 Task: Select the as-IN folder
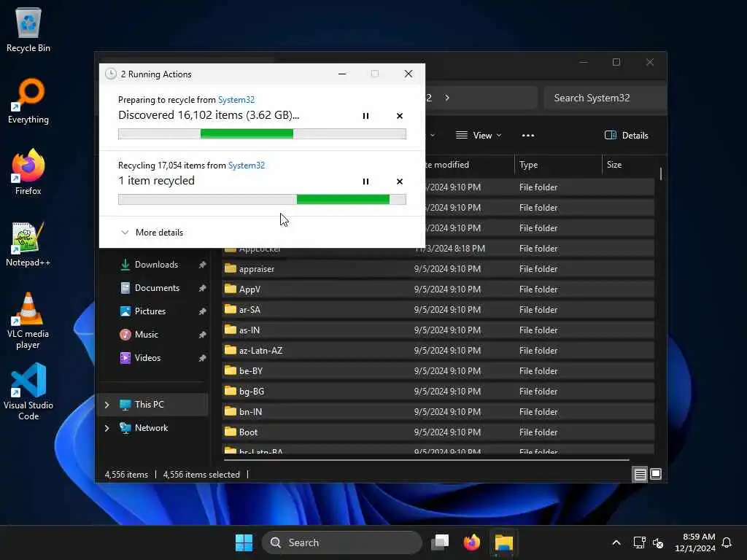438,330
